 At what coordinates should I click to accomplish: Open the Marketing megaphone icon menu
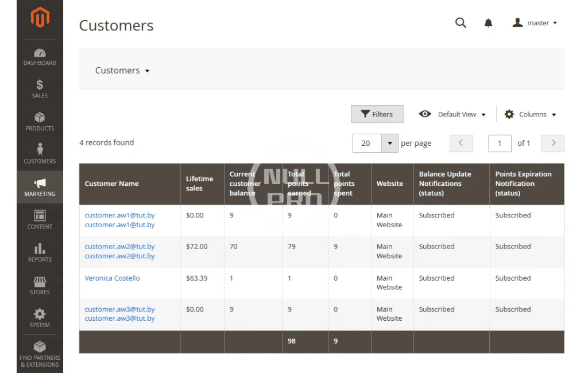click(40, 187)
